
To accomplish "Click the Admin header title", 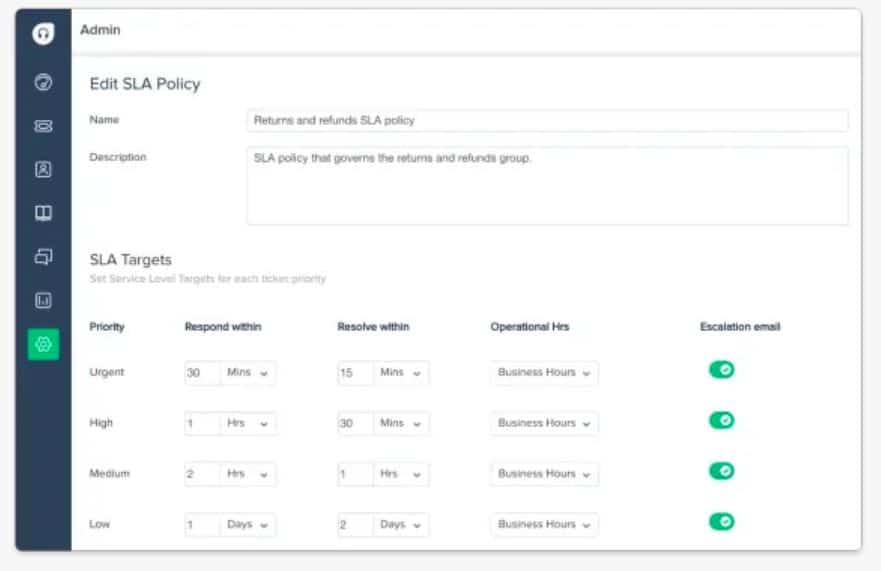I will [x=100, y=30].
